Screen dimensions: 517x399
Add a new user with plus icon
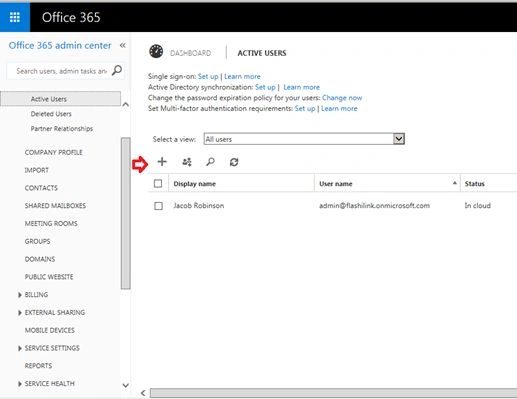[162, 162]
